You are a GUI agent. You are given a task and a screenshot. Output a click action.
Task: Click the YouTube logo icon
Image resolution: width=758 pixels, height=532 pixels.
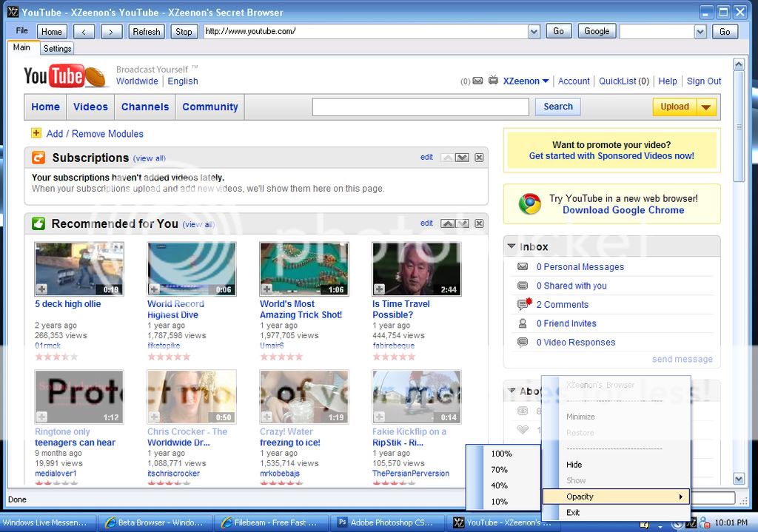click(54, 76)
